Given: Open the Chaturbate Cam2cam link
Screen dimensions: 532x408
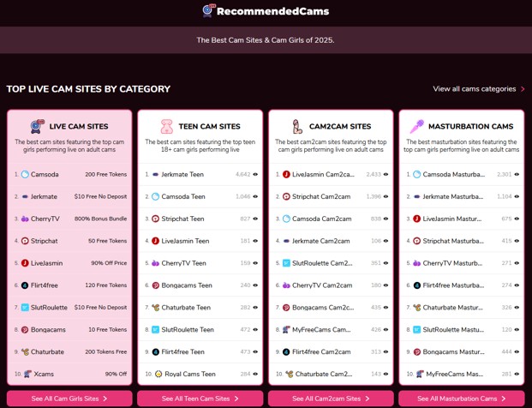Looking at the screenshot, I should (324, 374).
